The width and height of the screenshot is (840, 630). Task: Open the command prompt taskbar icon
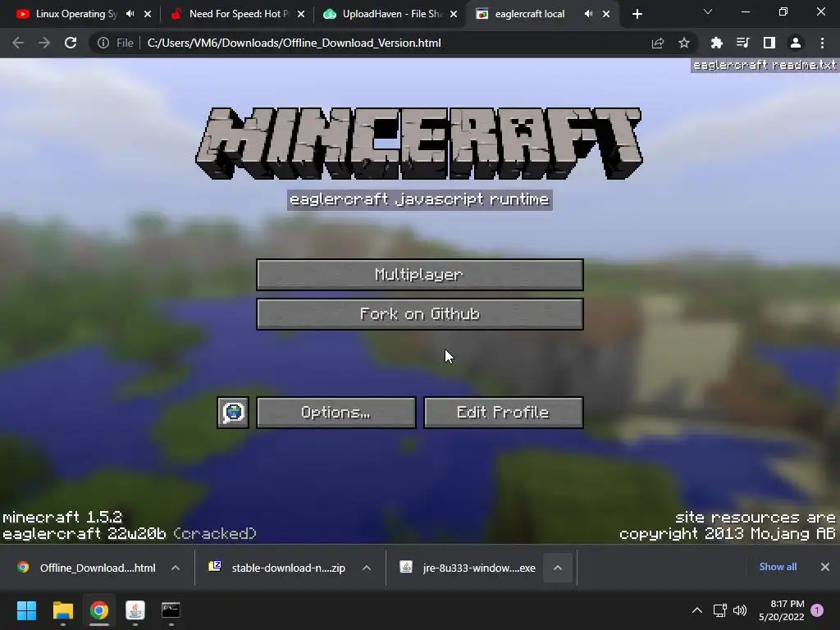(171, 610)
